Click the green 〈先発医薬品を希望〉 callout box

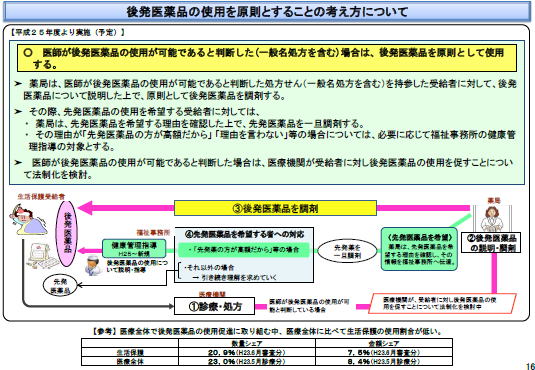pos(419,249)
